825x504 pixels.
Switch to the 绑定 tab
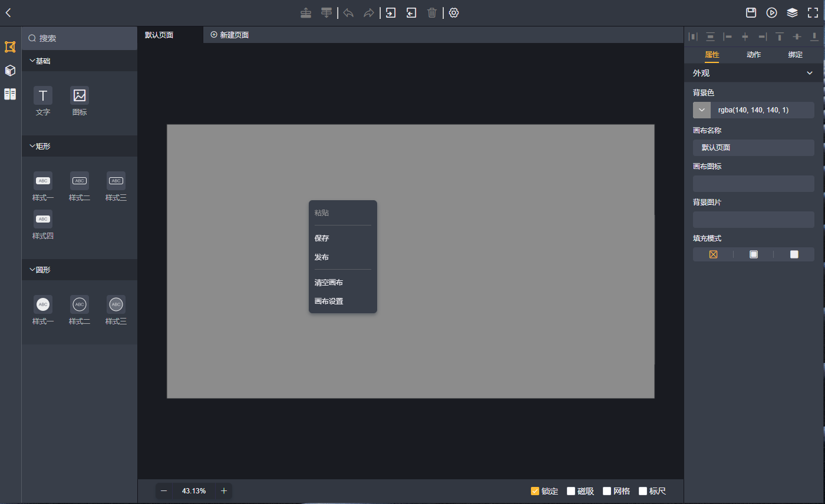(x=796, y=54)
